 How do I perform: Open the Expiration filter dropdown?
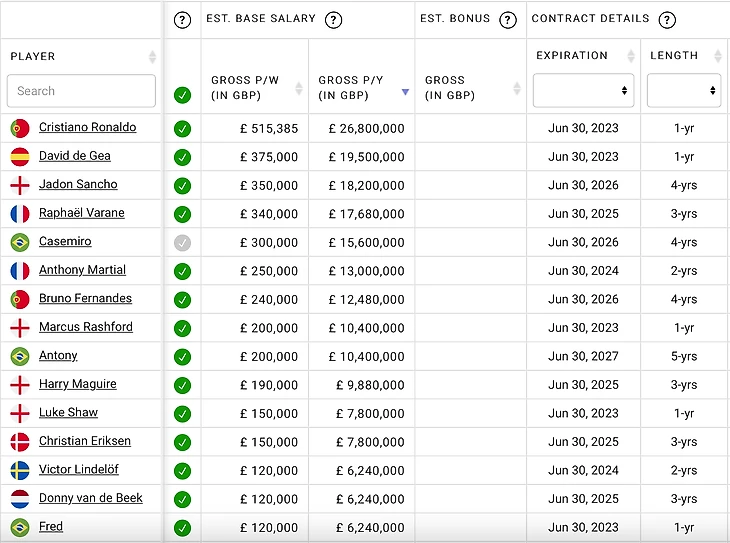(x=584, y=91)
